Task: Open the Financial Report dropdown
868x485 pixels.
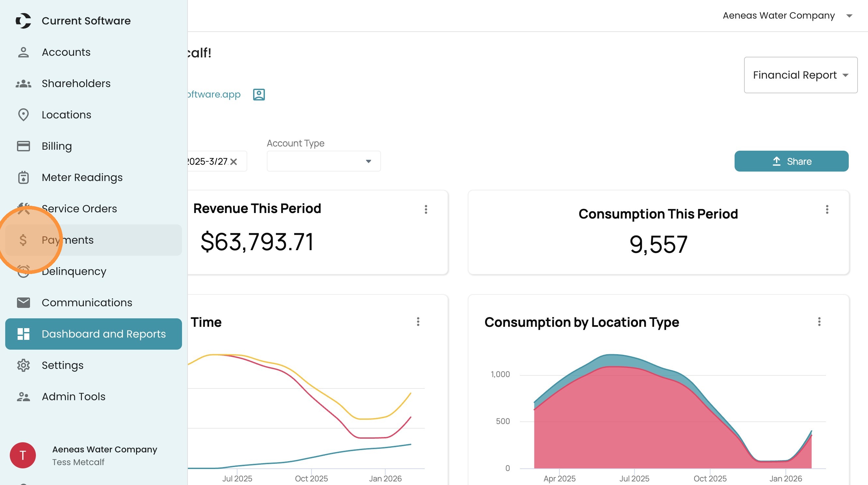Action: 800,75
